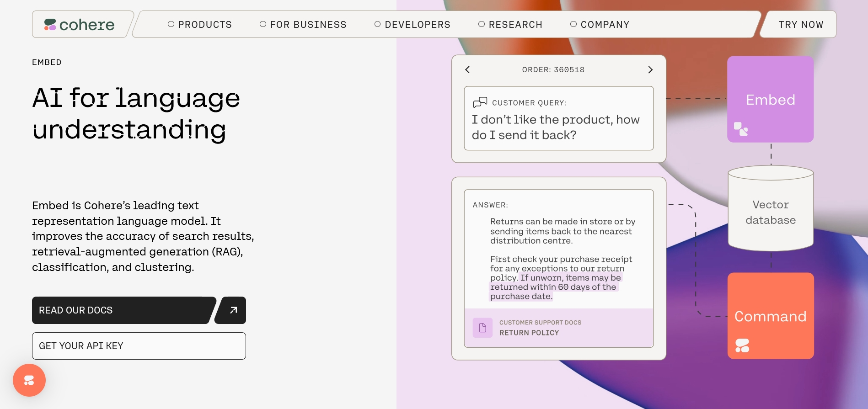Screen dimensions: 868x409
Task: Click the document icon beside Return Policy
Action: 482,328
